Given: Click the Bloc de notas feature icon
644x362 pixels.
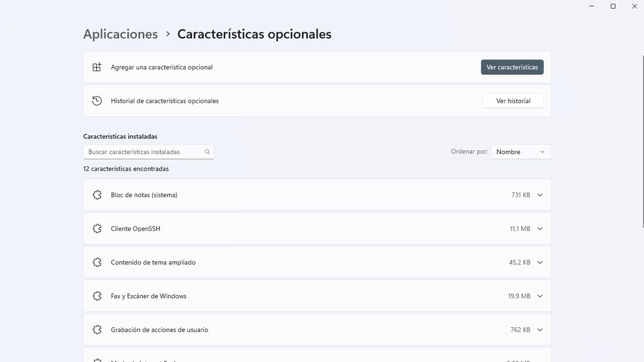Looking at the screenshot, I should click(97, 195).
